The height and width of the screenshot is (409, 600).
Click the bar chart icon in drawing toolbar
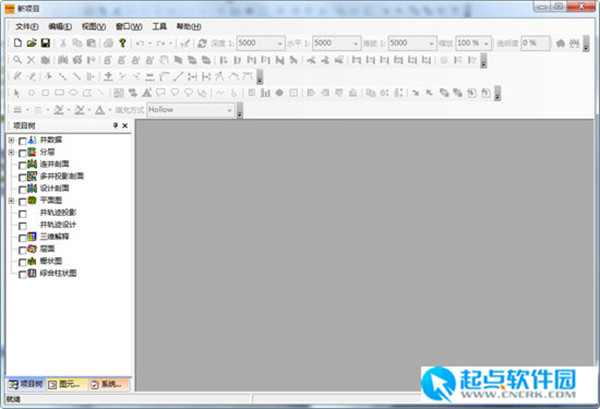click(266, 93)
